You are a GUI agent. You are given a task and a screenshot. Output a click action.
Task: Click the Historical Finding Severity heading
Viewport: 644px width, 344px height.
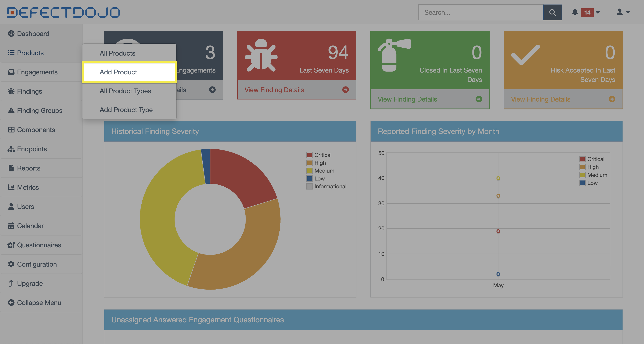click(x=155, y=131)
